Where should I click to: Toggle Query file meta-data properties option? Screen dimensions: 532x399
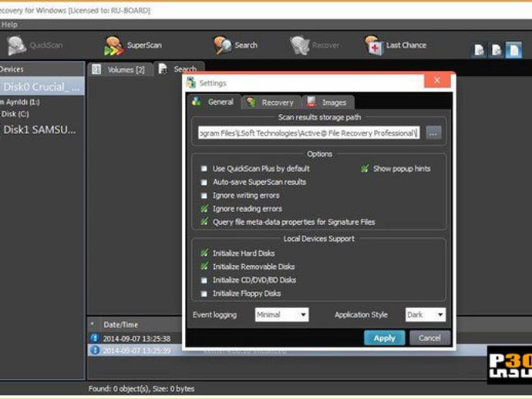pyautogui.click(x=204, y=222)
